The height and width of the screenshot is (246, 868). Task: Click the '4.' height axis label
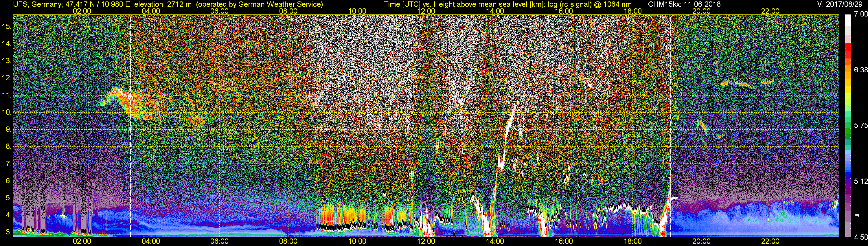click(9, 215)
